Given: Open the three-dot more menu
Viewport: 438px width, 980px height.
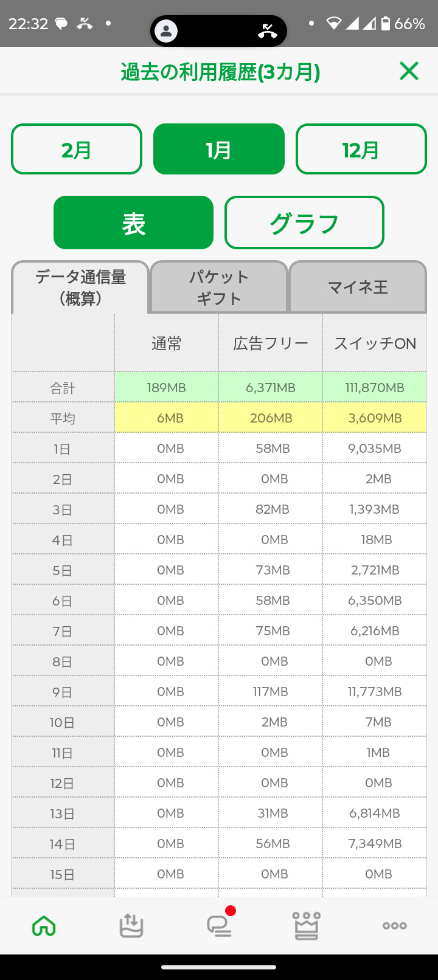Looking at the screenshot, I should click(x=394, y=926).
